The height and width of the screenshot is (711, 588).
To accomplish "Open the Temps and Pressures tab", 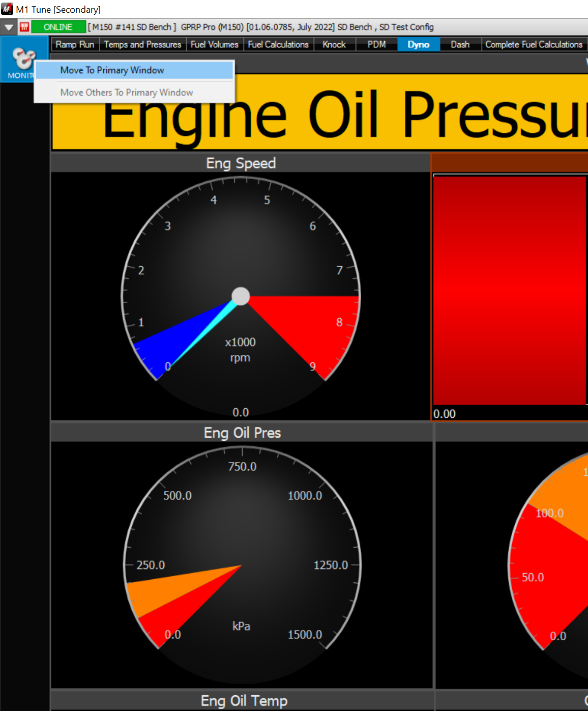I will (x=142, y=45).
